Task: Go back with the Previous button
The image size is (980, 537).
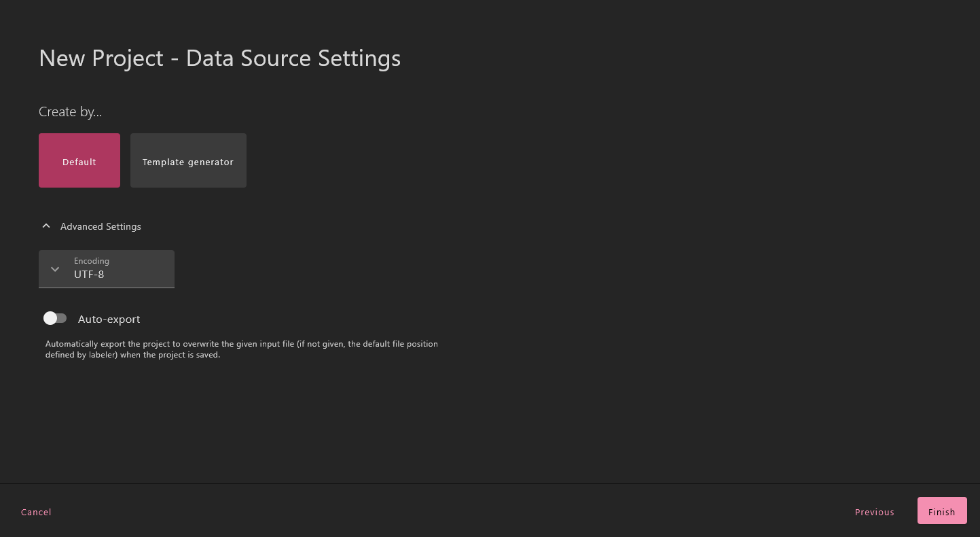Action: 874,512
